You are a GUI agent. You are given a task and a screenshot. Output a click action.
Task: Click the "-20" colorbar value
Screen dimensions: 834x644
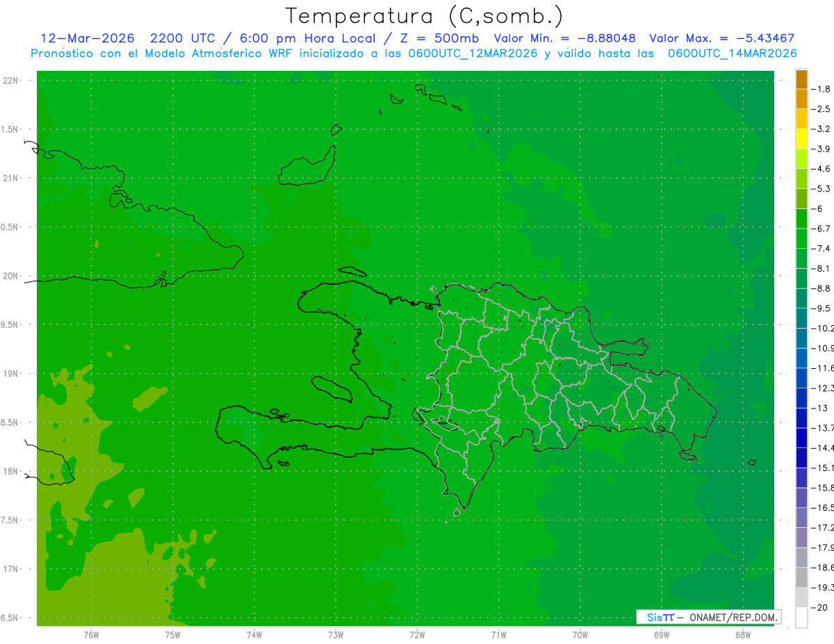[819, 607]
